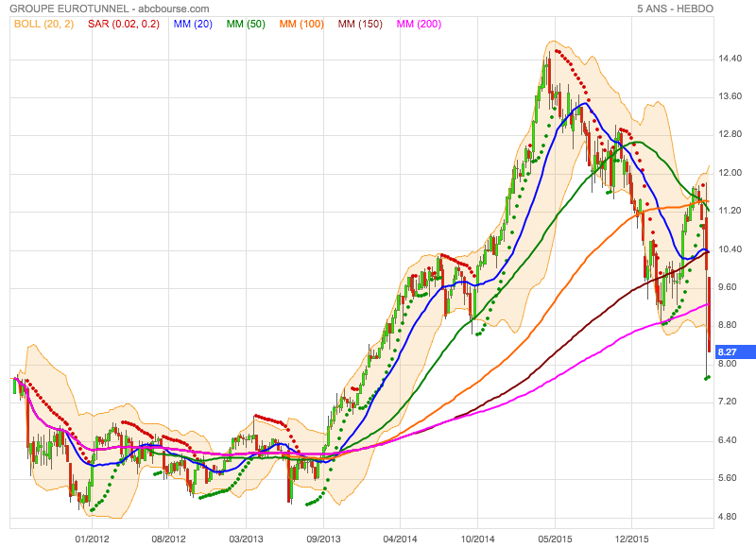Click the 04/2014 date axis label
This screenshot has width=756, height=548.
coord(400,539)
